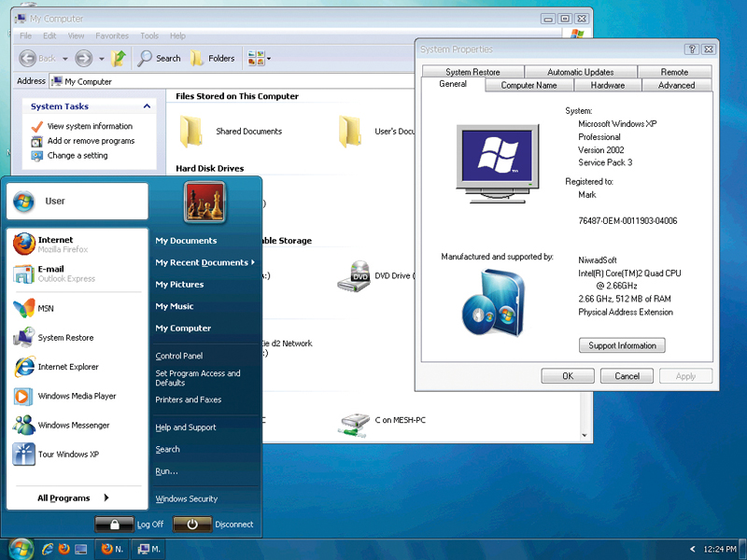Switch to the Advanced tab

(676, 85)
